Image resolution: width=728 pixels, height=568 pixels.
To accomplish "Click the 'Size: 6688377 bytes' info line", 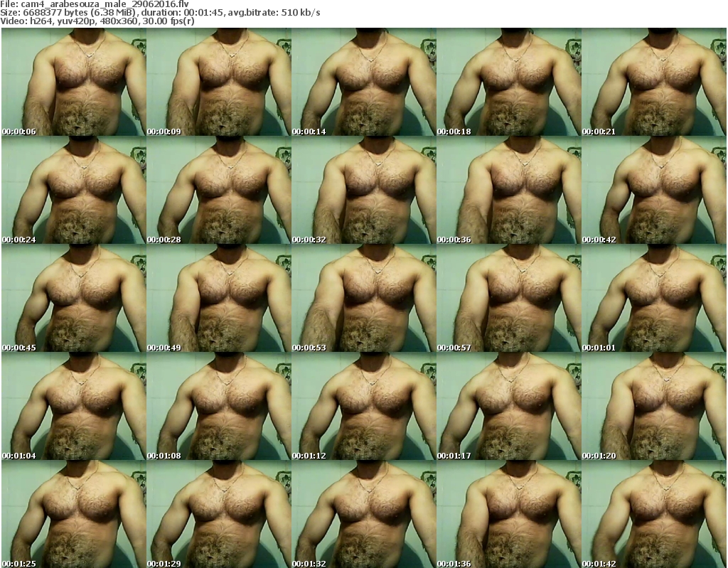I will click(160, 13).
